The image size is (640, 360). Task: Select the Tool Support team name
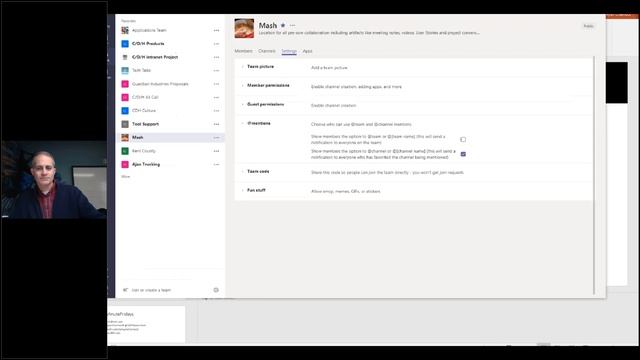(145, 124)
